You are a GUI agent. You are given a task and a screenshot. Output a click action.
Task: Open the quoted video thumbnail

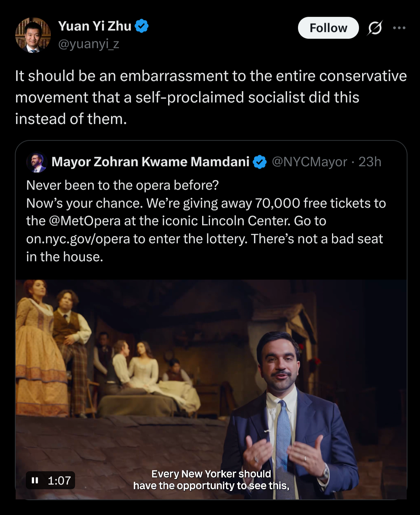(211, 389)
